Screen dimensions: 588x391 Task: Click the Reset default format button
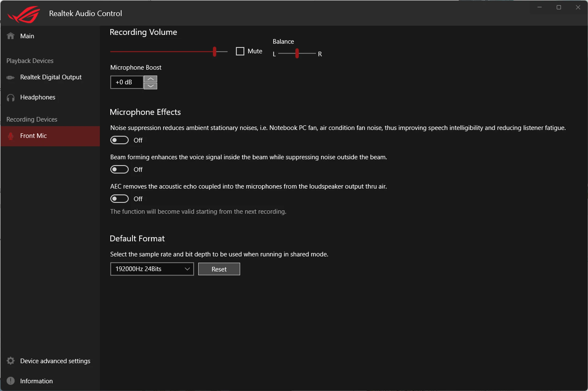[x=219, y=269]
